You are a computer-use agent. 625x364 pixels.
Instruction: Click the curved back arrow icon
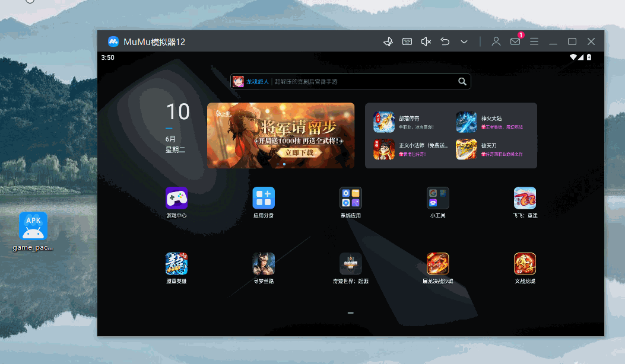click(445, 41)
